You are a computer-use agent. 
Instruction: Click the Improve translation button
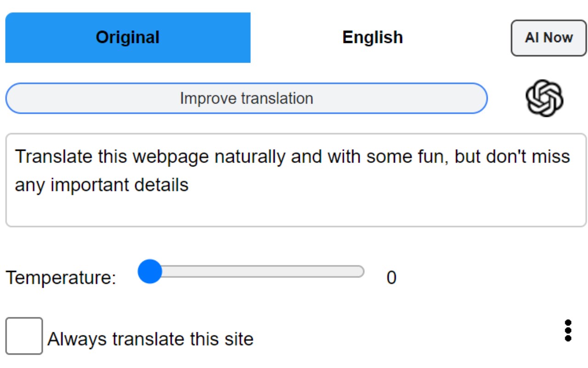click(x=246, y=98)
